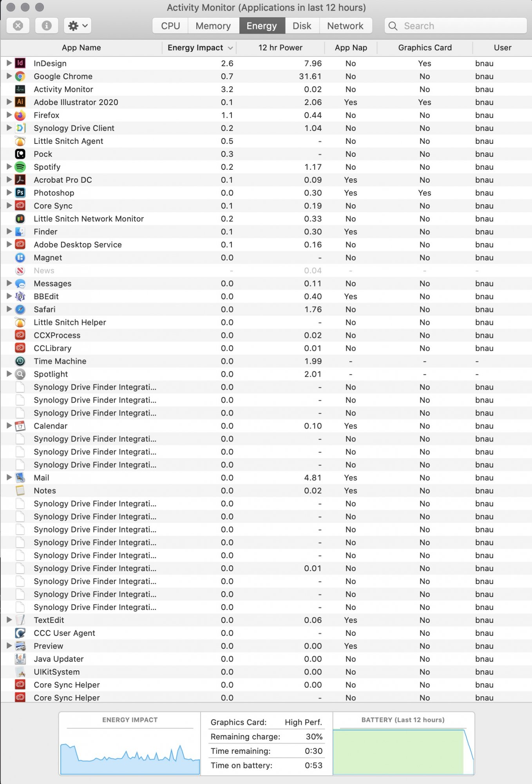Viewport: 532px width, 784px height.
Task: Click the Photoshop icon
Action: click(x=20, y=192)
